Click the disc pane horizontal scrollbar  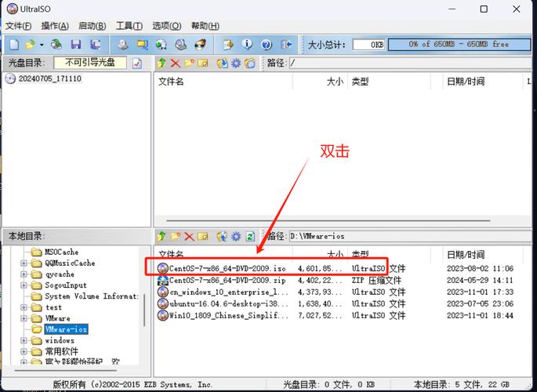(328, 221)
